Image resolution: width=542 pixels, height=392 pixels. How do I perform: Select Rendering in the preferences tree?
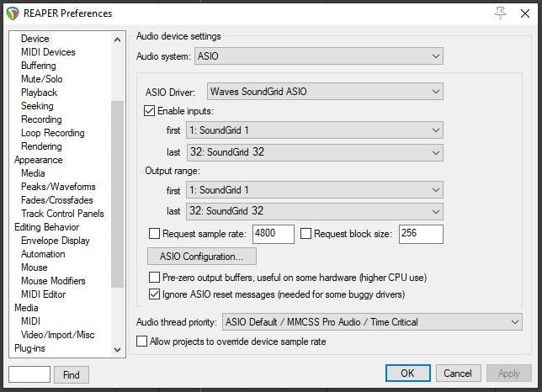click(41, 146)
